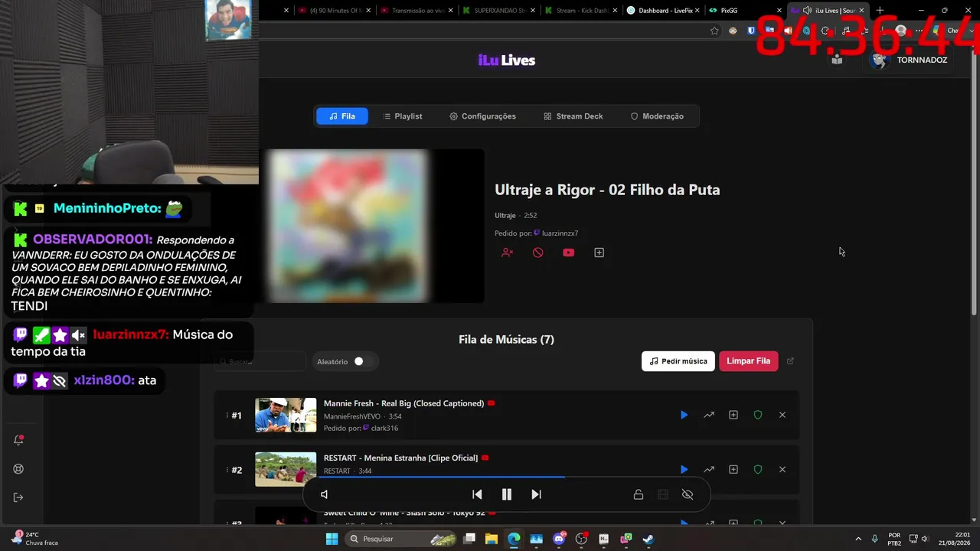
Task: Open the queue in external window icon
Action: pos(791,361)
